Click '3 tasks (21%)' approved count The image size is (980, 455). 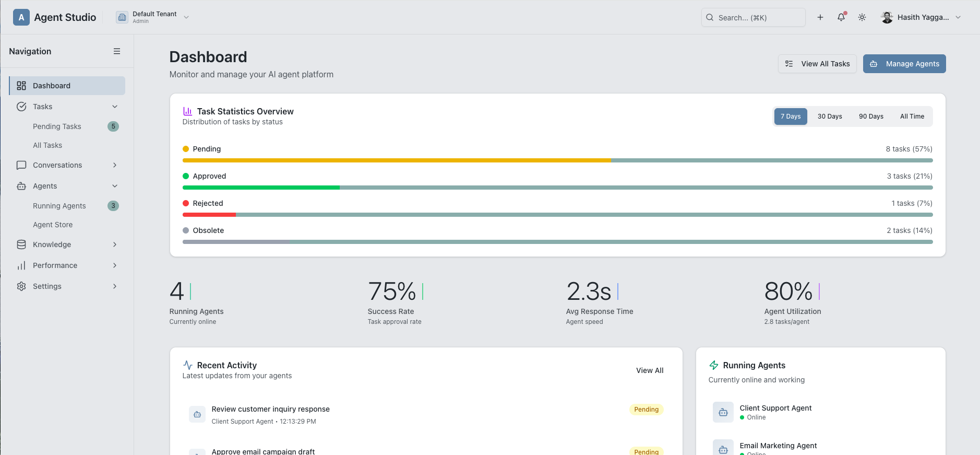(x=910, y=176)
